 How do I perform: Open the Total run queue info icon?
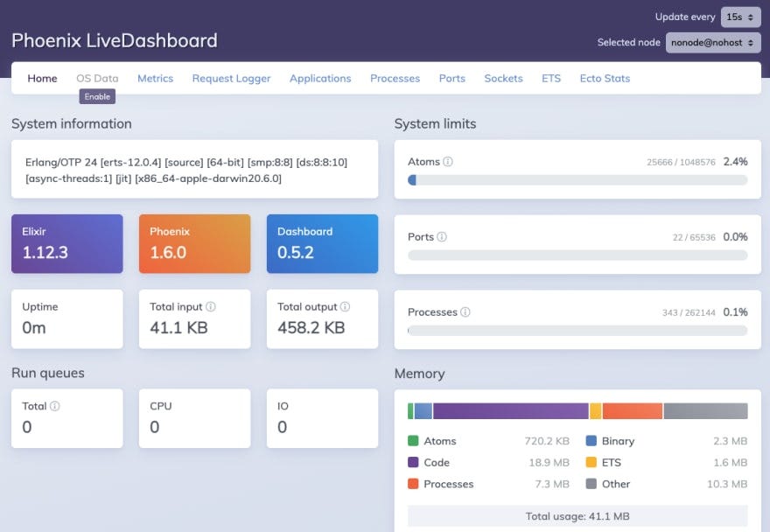(55, 406)
